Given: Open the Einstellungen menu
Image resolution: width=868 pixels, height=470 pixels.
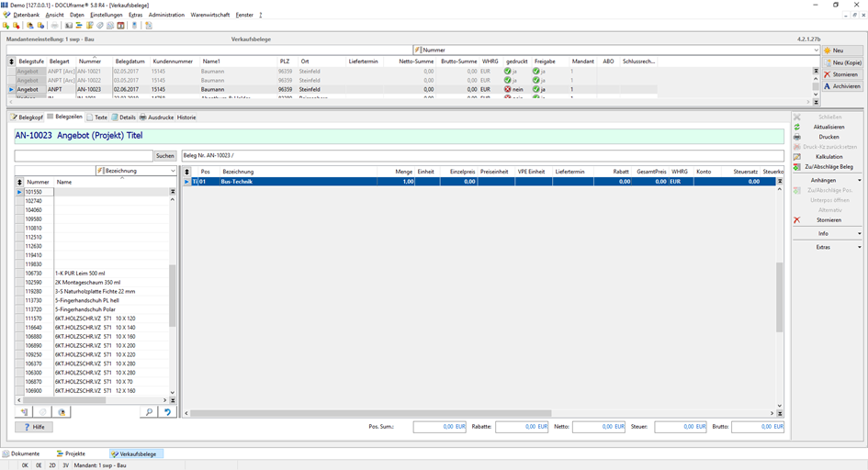Looking at the screenshot, I should 107,15.
